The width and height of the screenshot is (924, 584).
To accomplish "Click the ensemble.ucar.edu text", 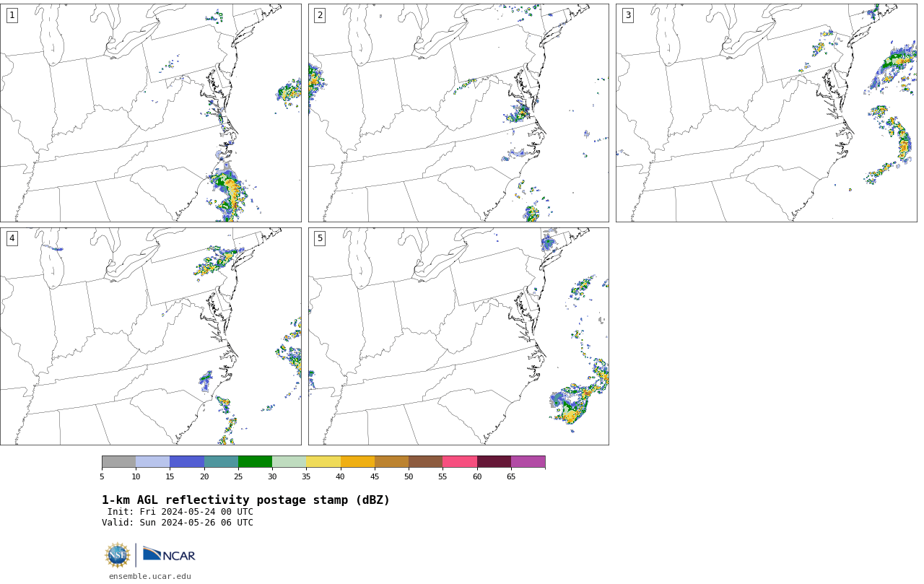I will (x=150, y=576).
